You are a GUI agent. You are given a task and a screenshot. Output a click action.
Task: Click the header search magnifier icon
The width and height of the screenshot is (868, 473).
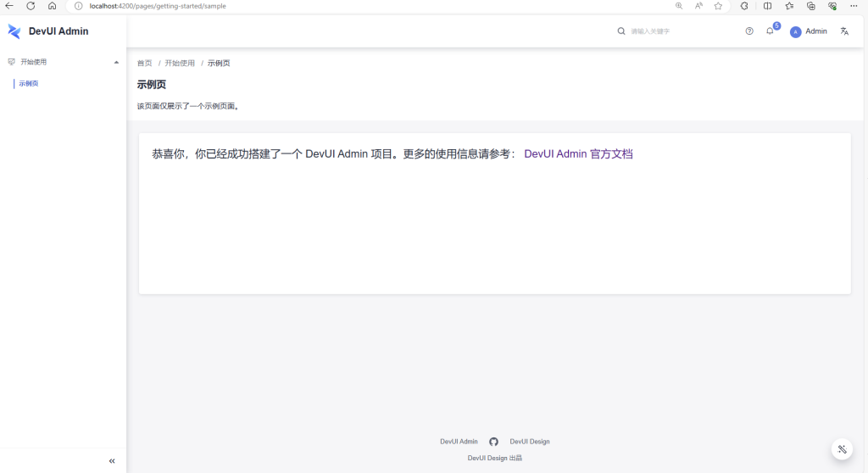pyautogui.click(x=621, y=31)
